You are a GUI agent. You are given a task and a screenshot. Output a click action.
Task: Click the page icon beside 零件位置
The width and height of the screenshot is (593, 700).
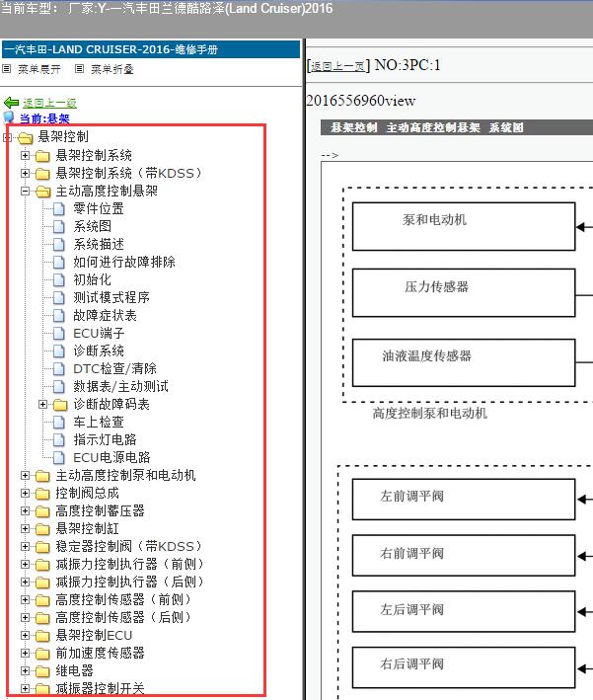[x=59, y=209]
